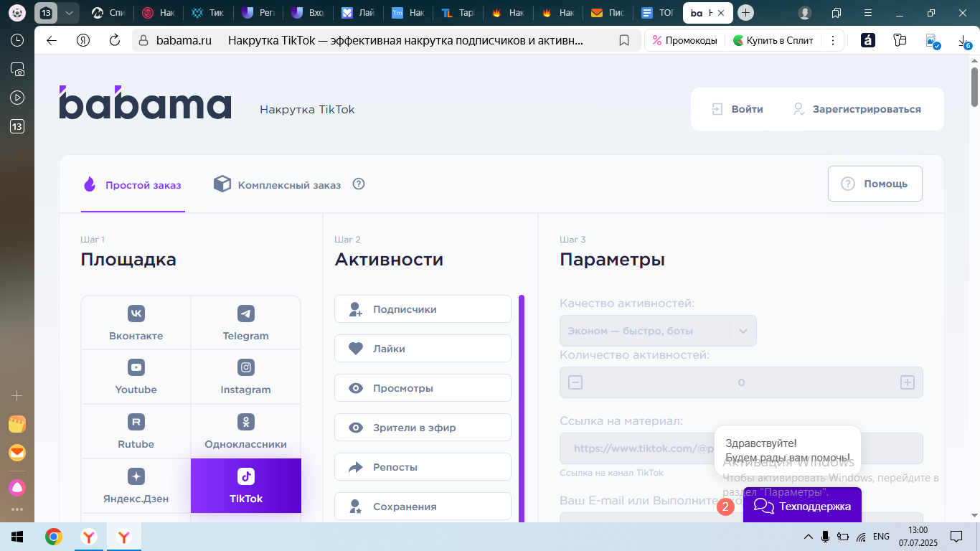Screen dimensions: 980x551
Task: Click the purple activities list scrollbar
Action: (522, 408)
